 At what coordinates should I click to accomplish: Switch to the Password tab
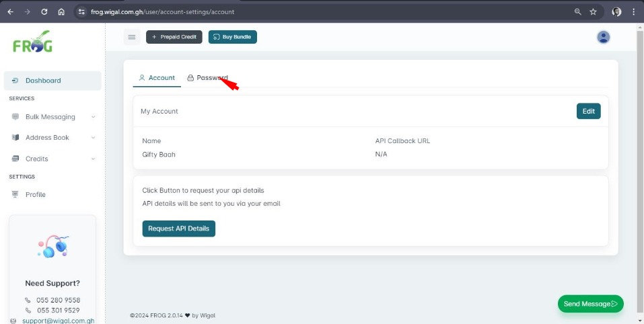tap(207, 78)
